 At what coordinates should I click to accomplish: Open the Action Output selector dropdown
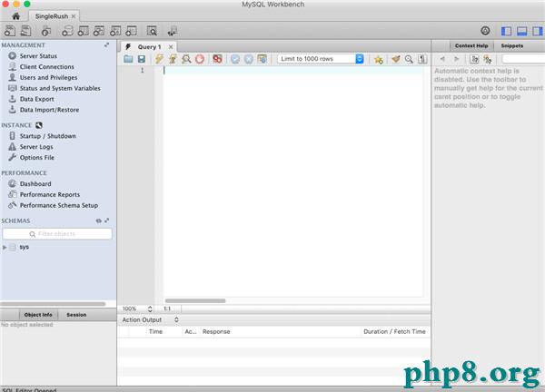pyautogui.click(x=151, y=319)
